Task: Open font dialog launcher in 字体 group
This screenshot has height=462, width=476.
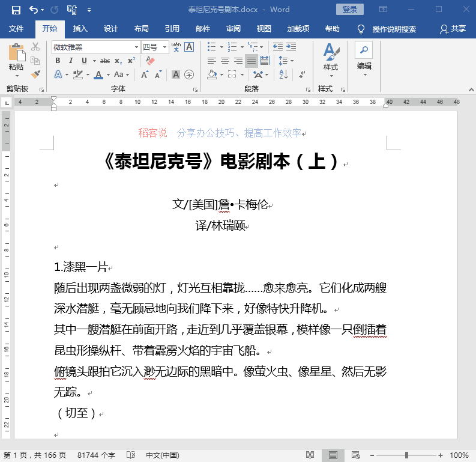Action: point(195,90)
